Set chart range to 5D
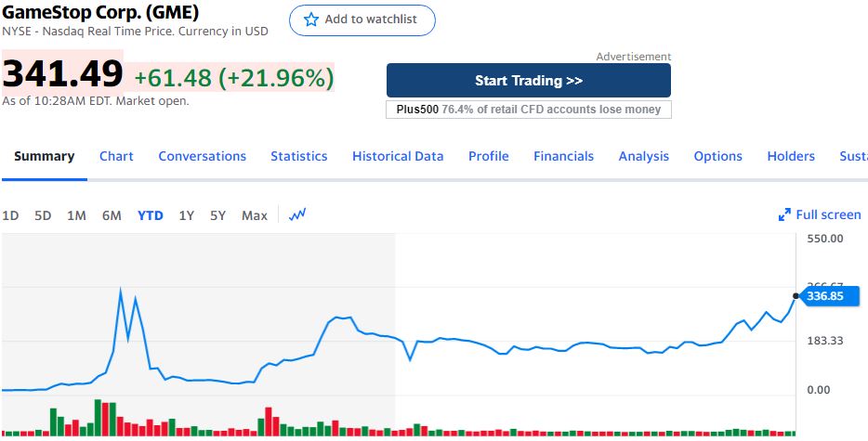The width and height of the screenshot is (868, 441). point(43,215)
